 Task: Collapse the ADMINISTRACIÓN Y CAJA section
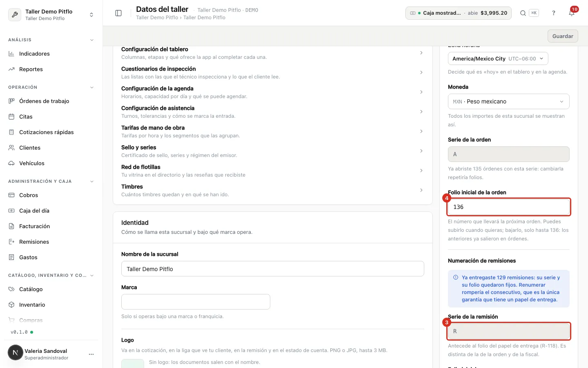[x=92, y=182]
